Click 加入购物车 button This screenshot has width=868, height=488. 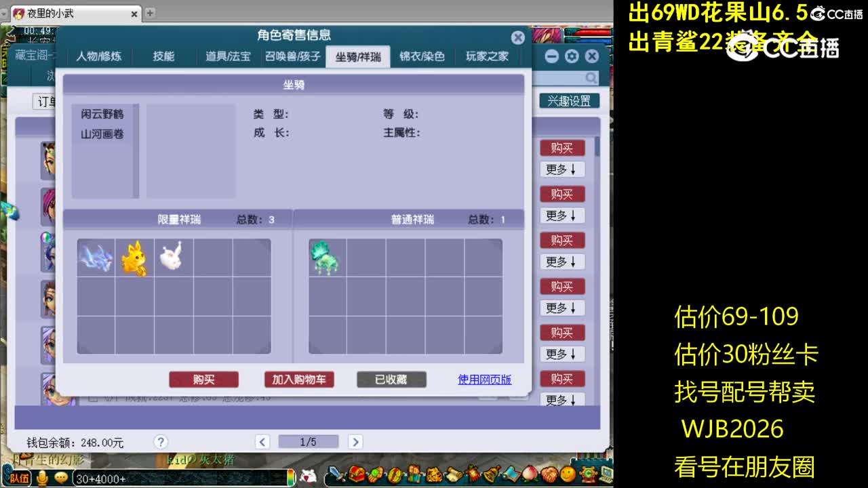coord(299,380)
